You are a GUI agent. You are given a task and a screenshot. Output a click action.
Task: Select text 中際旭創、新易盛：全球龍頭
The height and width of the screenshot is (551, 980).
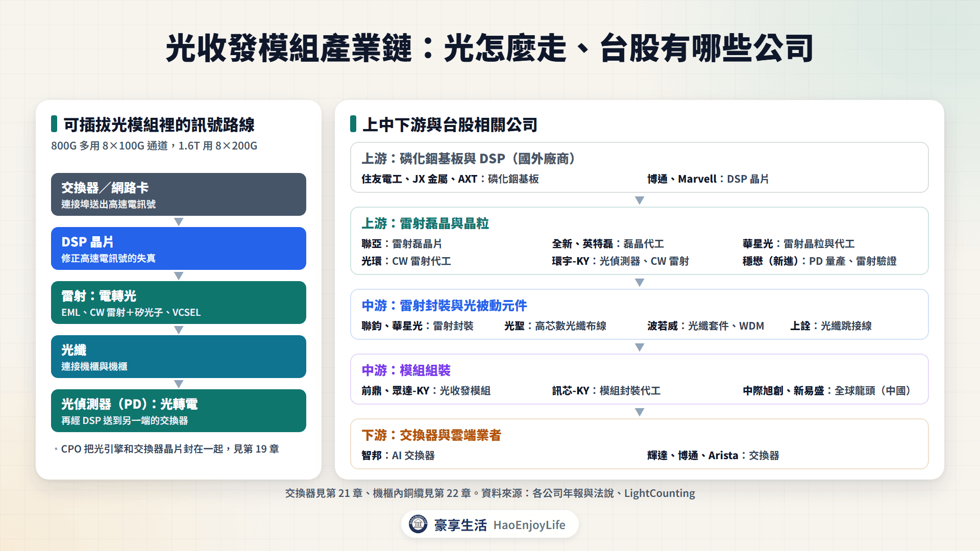point(827,391)
